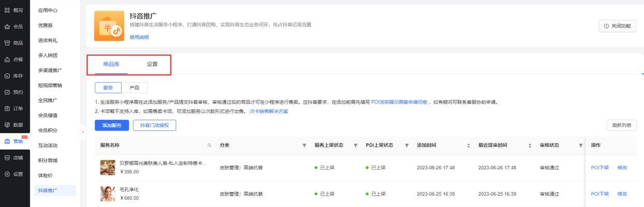Open 会员积分 in the submenu
Viewport: 644px width, 207px height.
pos(48,130)
